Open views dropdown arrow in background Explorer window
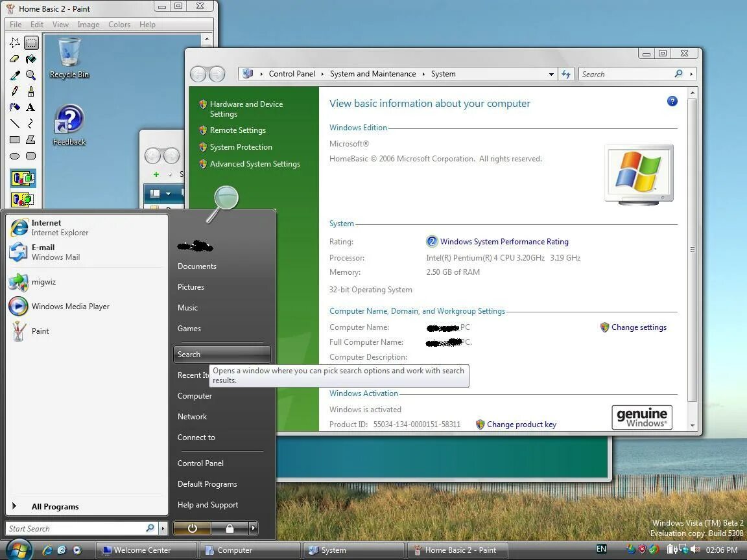This screenshot has height=560, width=747. coord(168,193)
